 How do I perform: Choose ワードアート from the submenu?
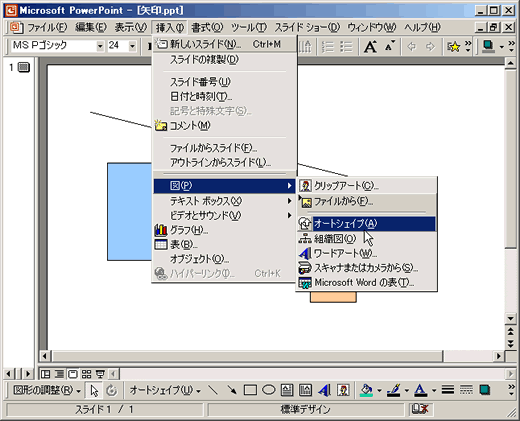tap(366, 253)
